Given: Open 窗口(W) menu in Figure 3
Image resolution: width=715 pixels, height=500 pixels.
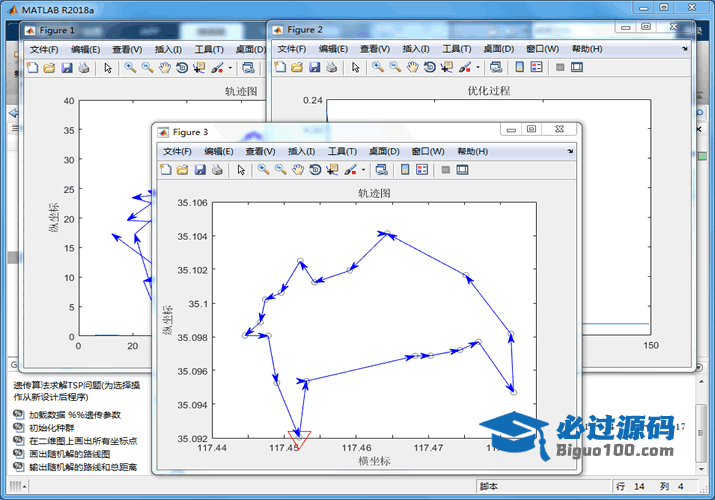Looking at the screenshot, I should pyautogui.click(x=428, y=151).
